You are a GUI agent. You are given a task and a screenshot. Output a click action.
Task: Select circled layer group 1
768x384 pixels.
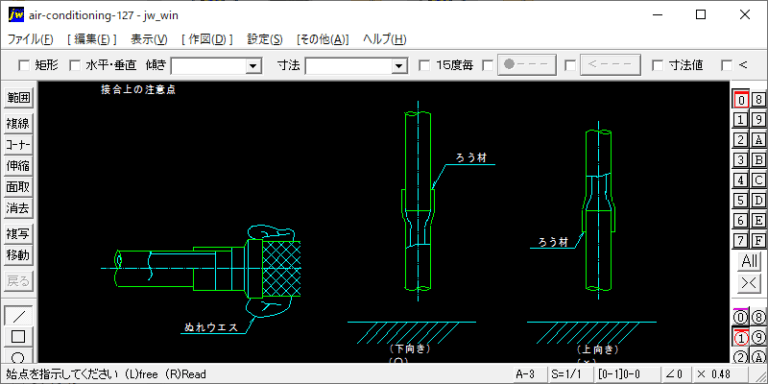click(741, 337)
